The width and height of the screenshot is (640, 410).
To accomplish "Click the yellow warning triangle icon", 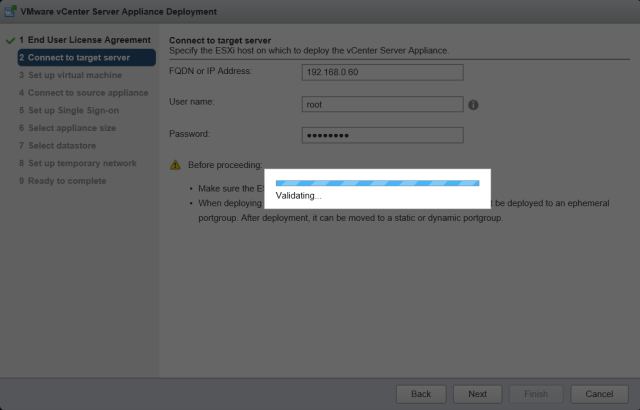I will (175, 165).
